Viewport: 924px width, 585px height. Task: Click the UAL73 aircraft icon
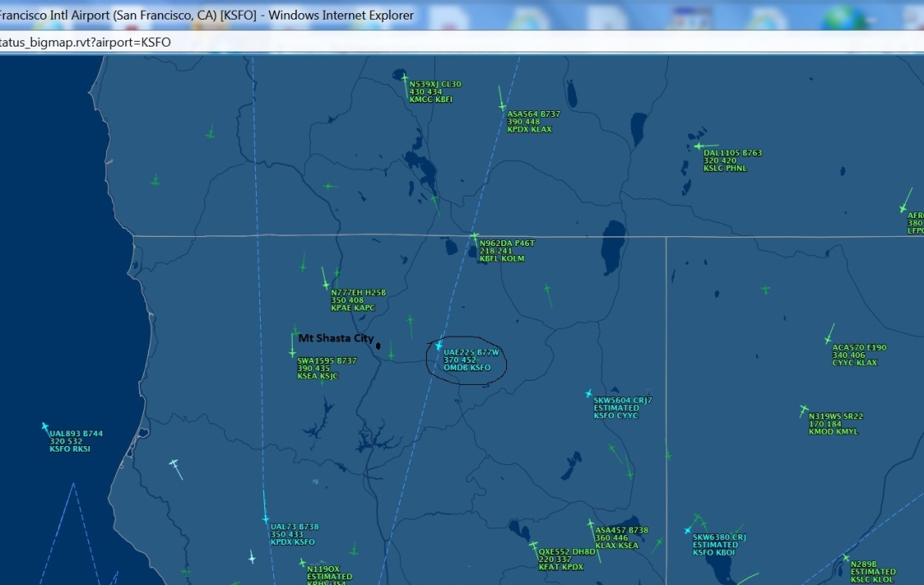pyautogui.click(x=265, y=518)
